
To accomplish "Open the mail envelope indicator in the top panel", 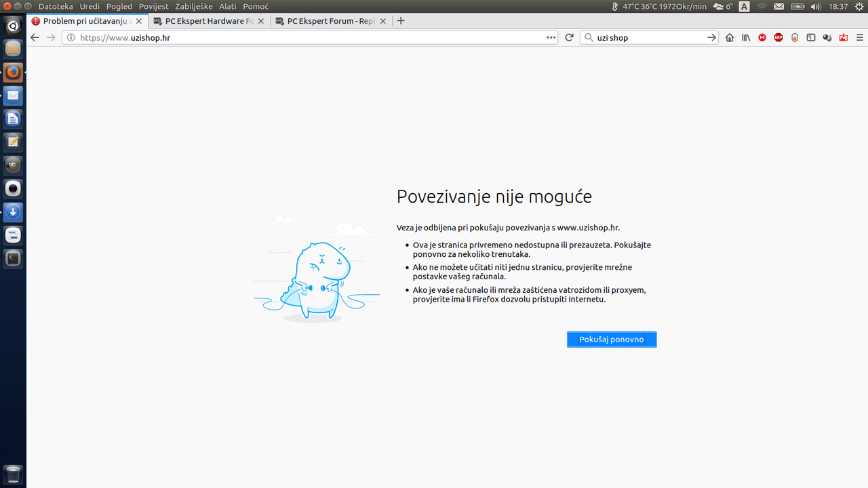I will click(779, 6).
